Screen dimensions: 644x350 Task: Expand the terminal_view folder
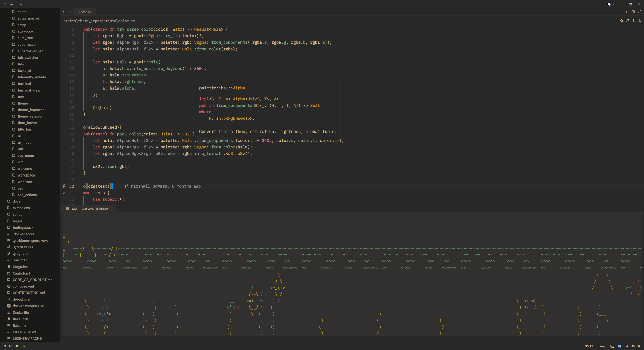point(30,90)
